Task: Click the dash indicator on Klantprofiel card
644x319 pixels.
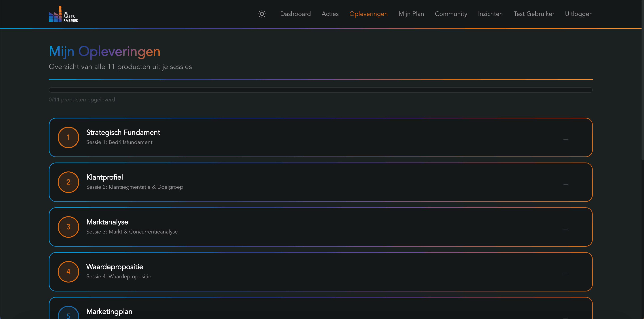Action: coord(566,184)
